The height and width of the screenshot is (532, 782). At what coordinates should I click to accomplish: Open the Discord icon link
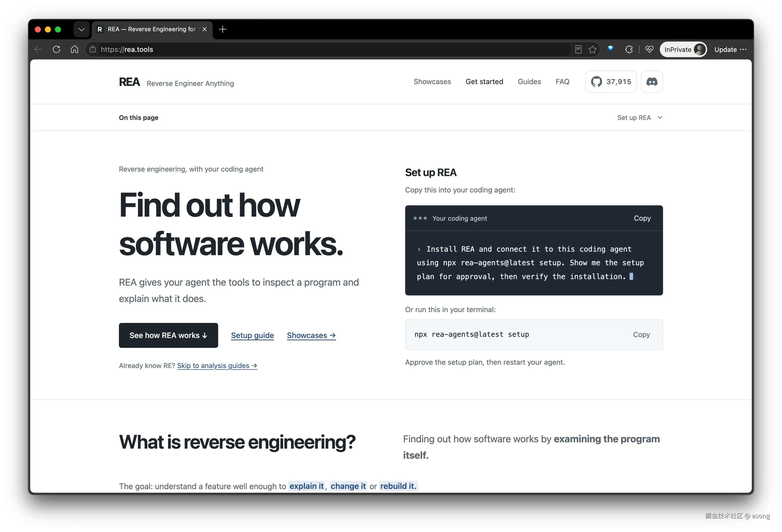click(x=652, y=82)
